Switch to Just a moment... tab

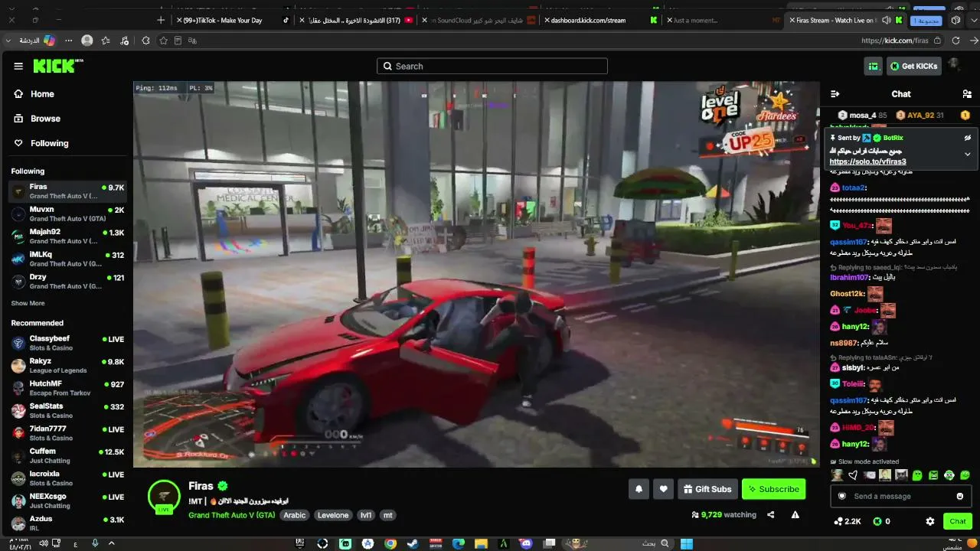point(723,20)
